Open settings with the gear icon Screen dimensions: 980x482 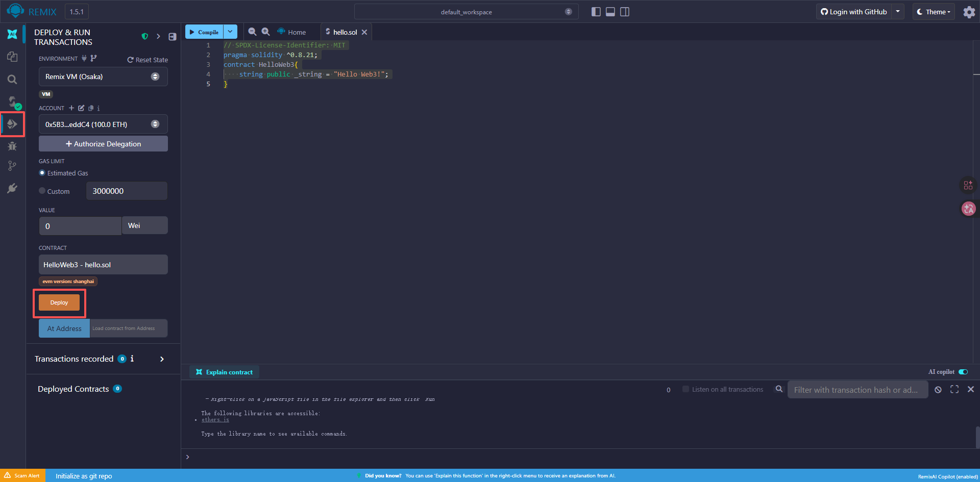[969, 12]
